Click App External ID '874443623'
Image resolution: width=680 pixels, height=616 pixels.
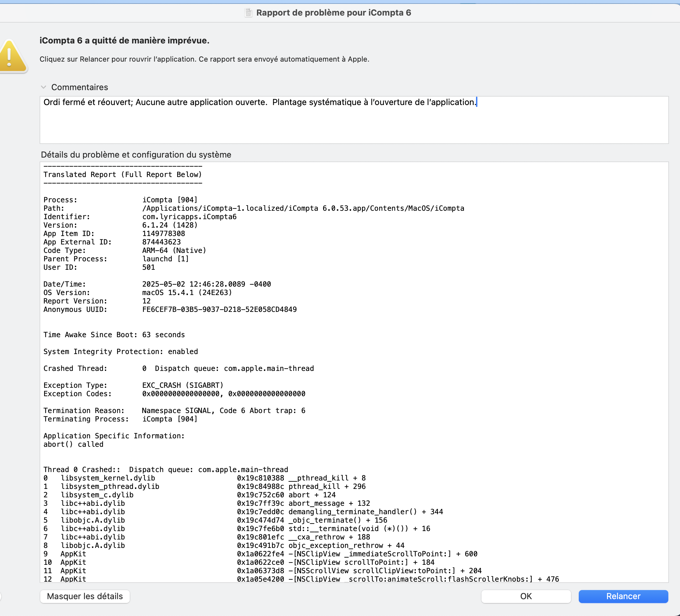coord(162,242)
